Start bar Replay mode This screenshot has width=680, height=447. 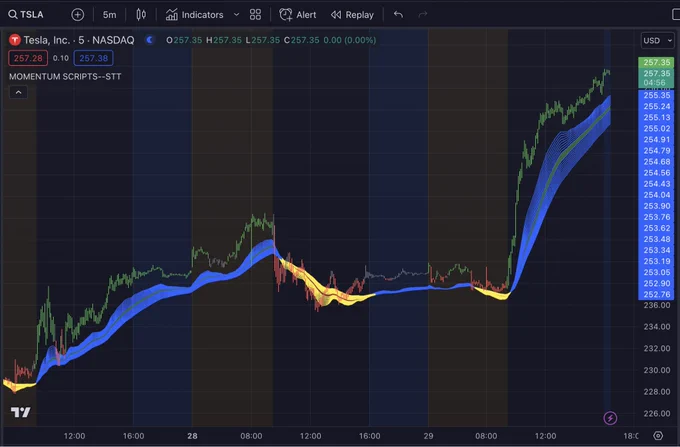(352, 15)
